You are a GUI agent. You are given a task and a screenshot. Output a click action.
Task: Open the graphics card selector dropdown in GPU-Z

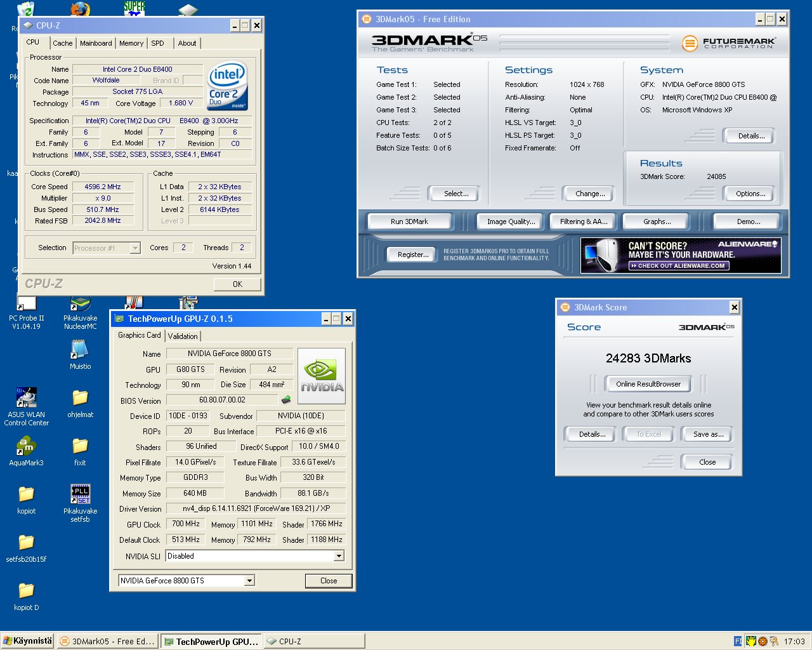pyautogui.click(x=249, y=580)
